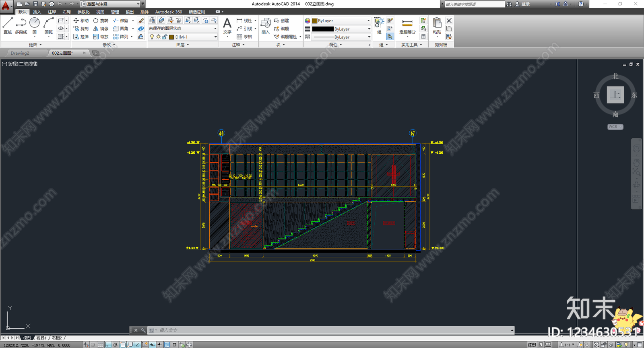644x348 pixels.
Task: Open the DIM-1 layer dropdown
Action: click(x=183, y=37)
